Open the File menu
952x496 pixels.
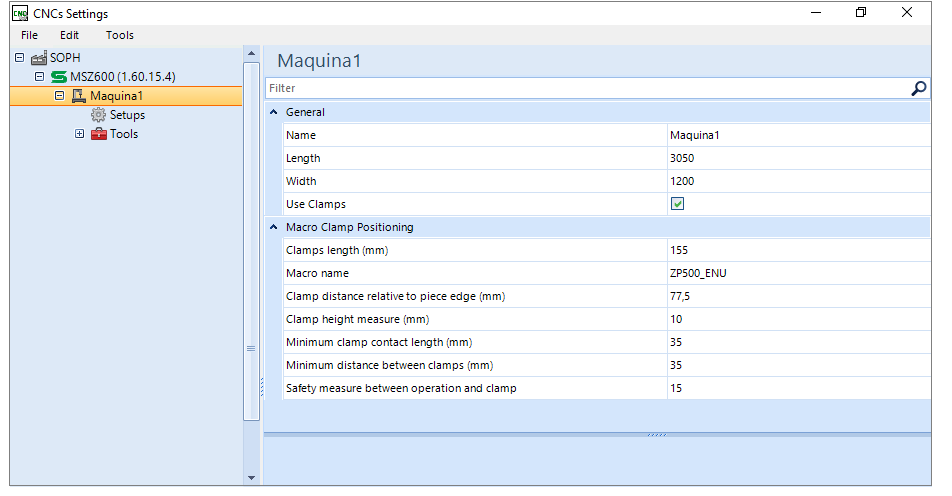point(29,35)
